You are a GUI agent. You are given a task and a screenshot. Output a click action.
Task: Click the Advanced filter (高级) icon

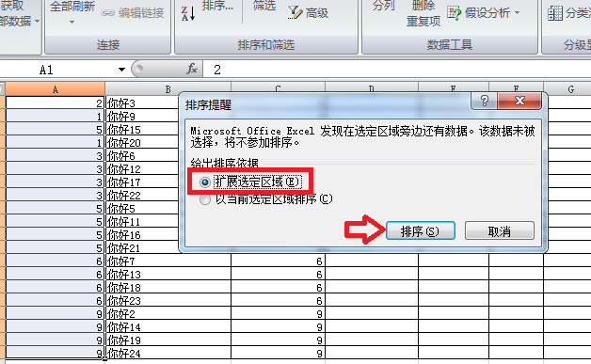[x=295, y=12]
